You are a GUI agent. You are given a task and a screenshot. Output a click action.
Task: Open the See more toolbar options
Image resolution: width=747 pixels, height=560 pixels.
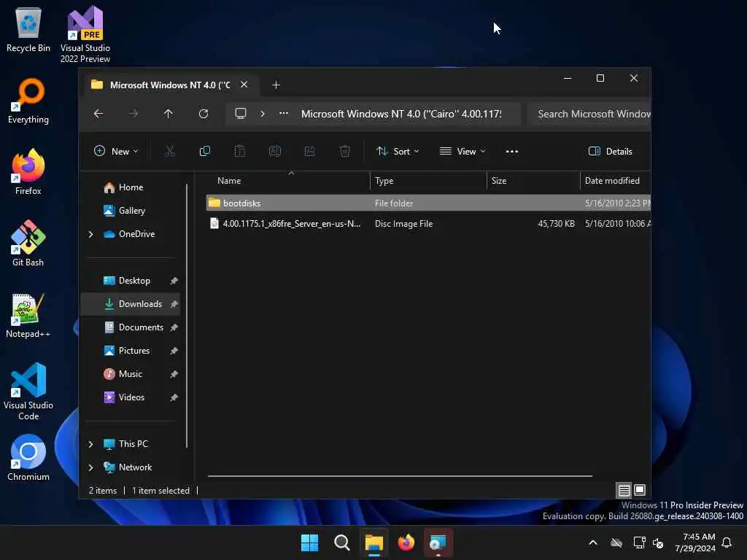tap(511, 152)
